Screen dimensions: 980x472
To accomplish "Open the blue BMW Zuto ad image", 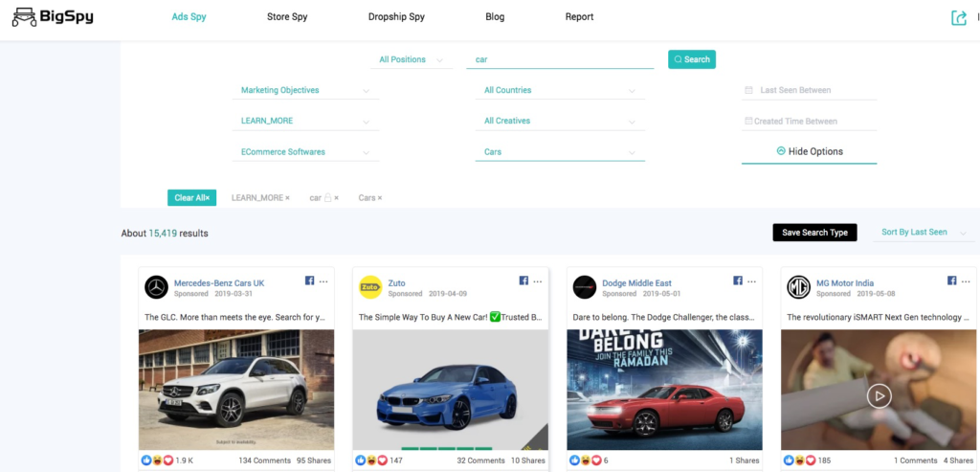I will click(451, 390).
